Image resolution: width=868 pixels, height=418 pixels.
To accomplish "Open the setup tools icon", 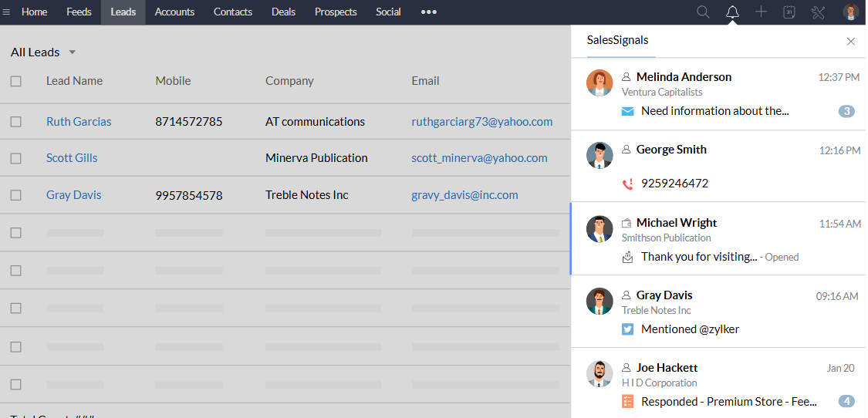I will pos(819,12).
